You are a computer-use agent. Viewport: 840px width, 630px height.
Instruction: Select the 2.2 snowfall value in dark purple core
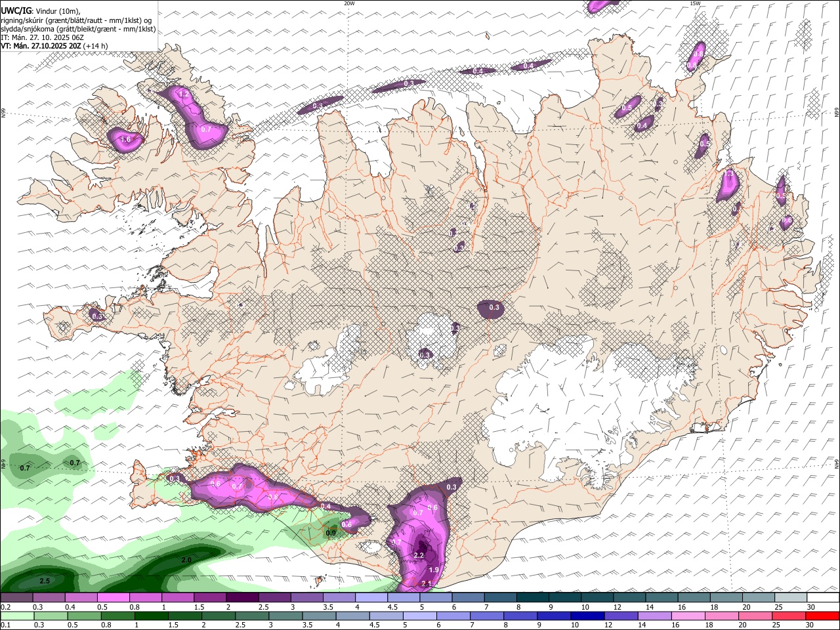click(419, 555)
